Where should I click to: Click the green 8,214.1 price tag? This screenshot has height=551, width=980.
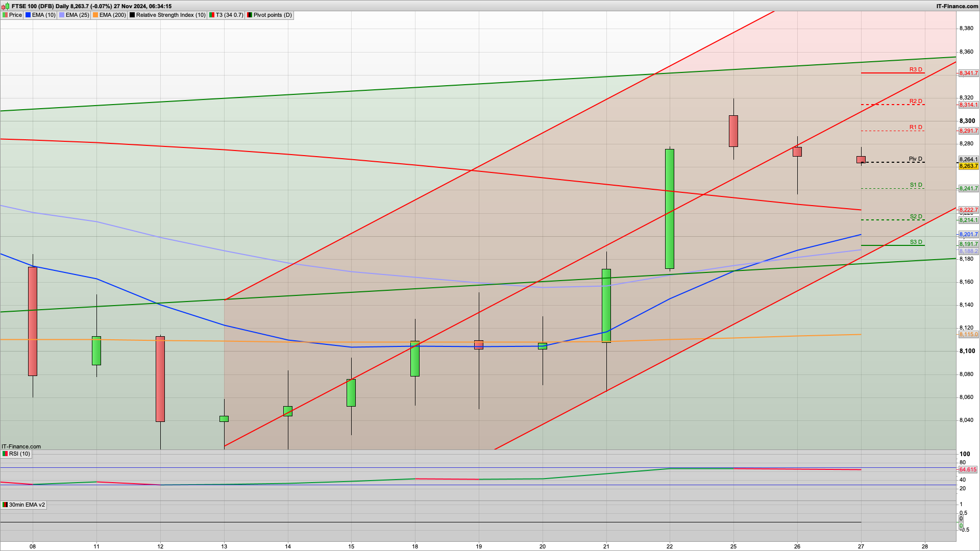pyautogui.click(x=968, y=220)
